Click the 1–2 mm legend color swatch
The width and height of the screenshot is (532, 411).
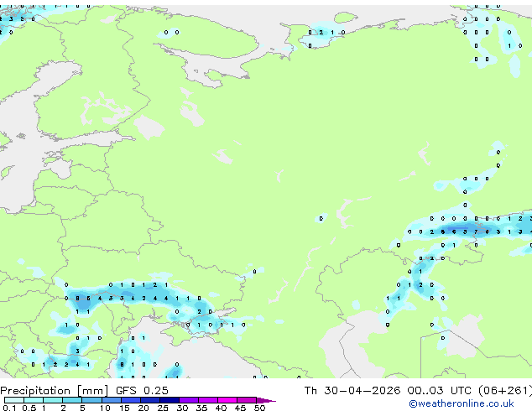[53, 400]
